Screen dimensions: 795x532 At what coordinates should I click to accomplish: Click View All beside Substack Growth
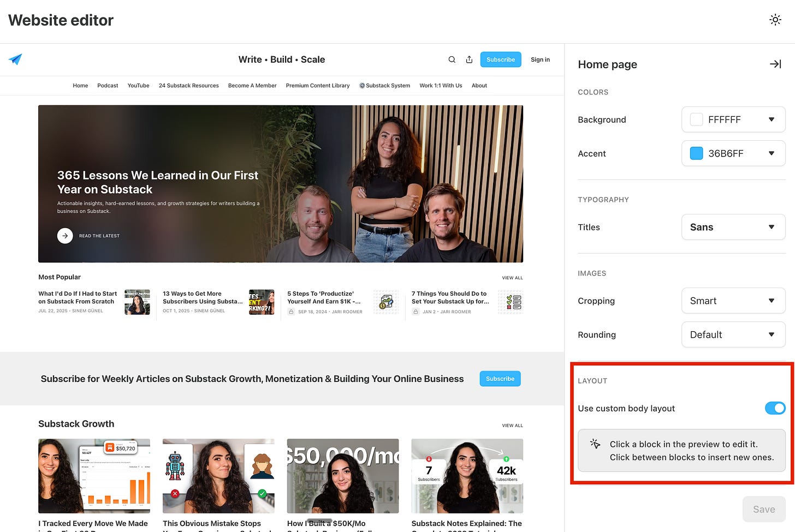pyautogui.click(x=512, y=426)
